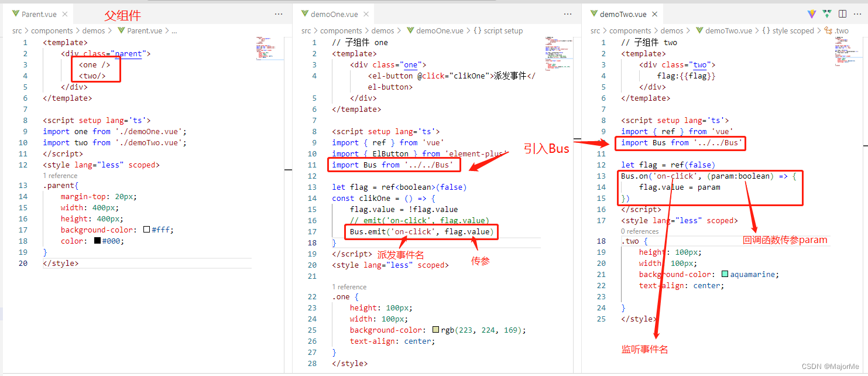Image resolution: width=868 pixels, height=376 pixels.
Task: Open More Actions menu in Parent.vue group
Action: (x=279, y=14)
